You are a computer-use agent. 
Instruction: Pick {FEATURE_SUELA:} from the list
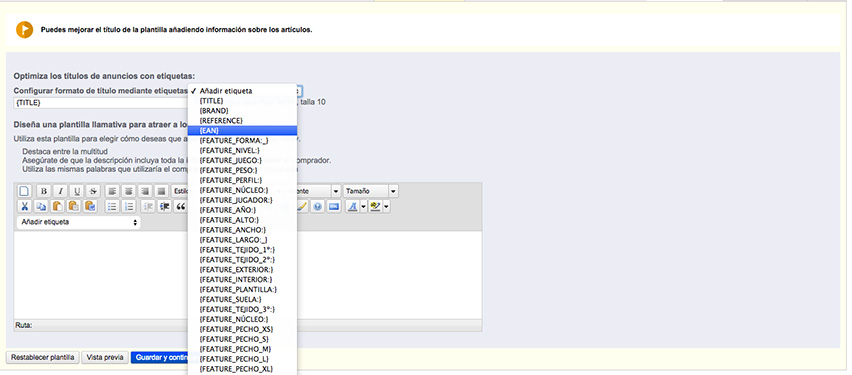click(x=242, y=299)
